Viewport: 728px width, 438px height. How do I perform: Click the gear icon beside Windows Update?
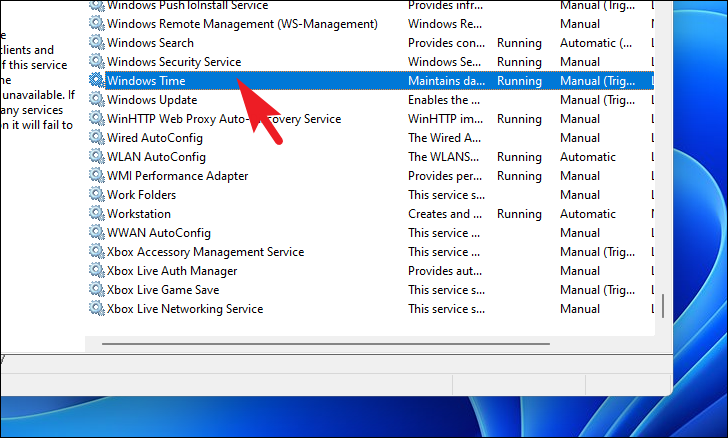coord(97,99)
